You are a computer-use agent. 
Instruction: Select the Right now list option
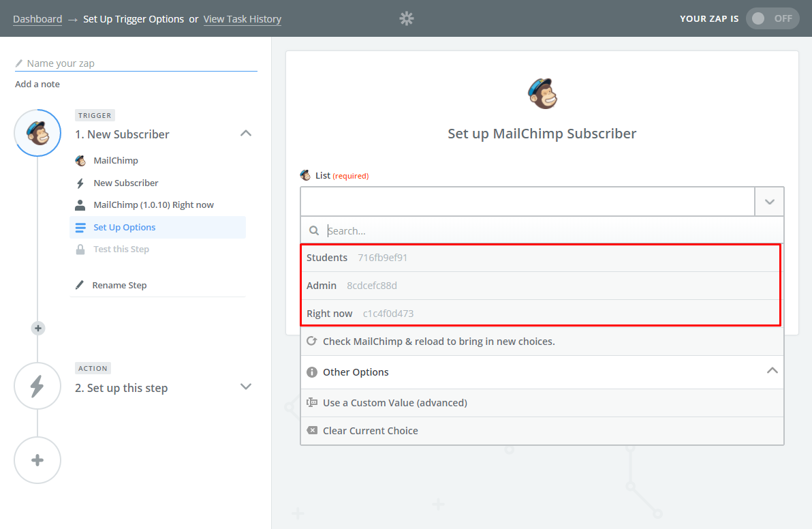(x=541, y=314)
